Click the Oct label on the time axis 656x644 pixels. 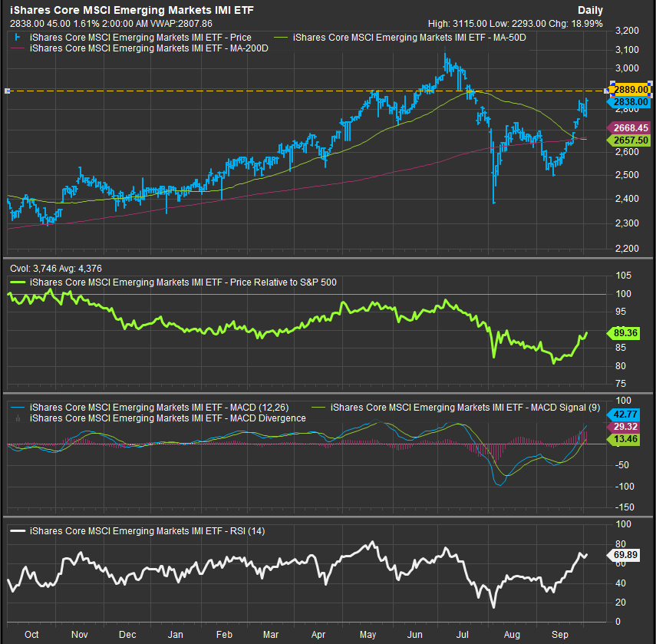click(31, 634)
